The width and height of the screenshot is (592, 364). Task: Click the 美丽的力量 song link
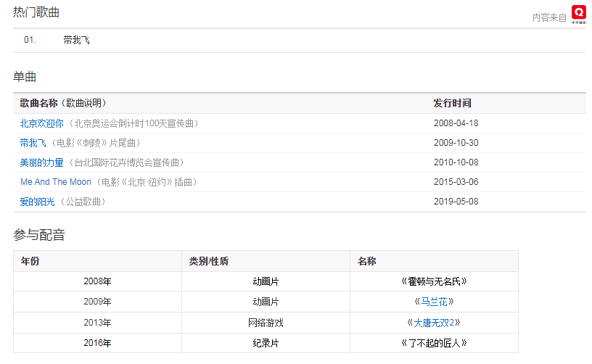(x=42, y=162)
